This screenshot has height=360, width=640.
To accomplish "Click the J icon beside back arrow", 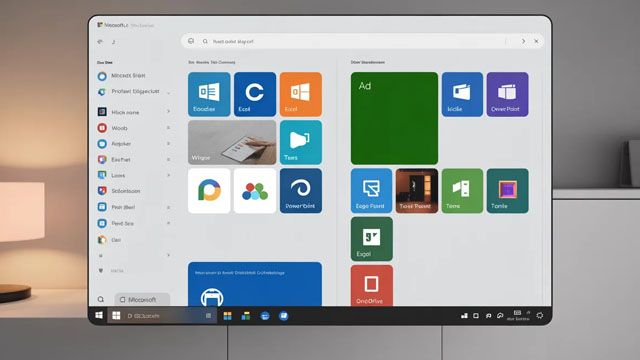I will click(x=113, y=42).
